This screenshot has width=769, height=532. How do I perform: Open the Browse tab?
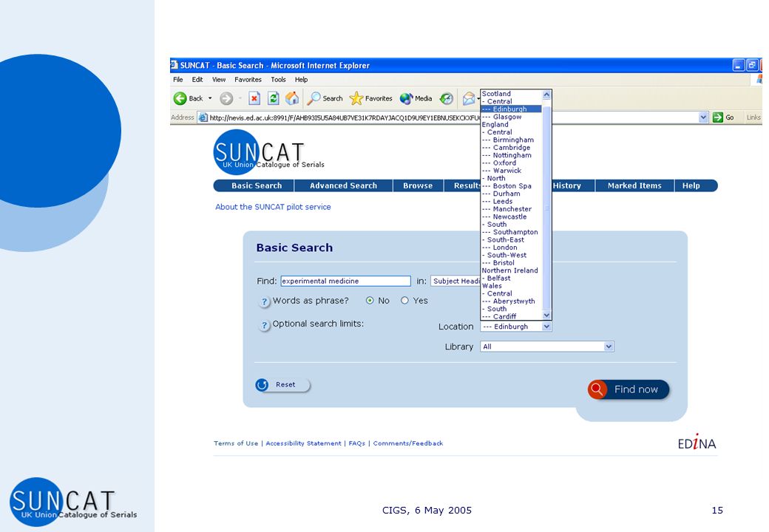(x=418, y=185)
